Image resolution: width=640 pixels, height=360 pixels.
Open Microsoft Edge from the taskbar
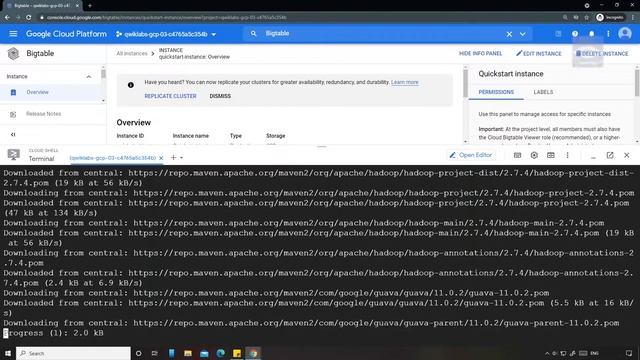[x=220, y=353]
